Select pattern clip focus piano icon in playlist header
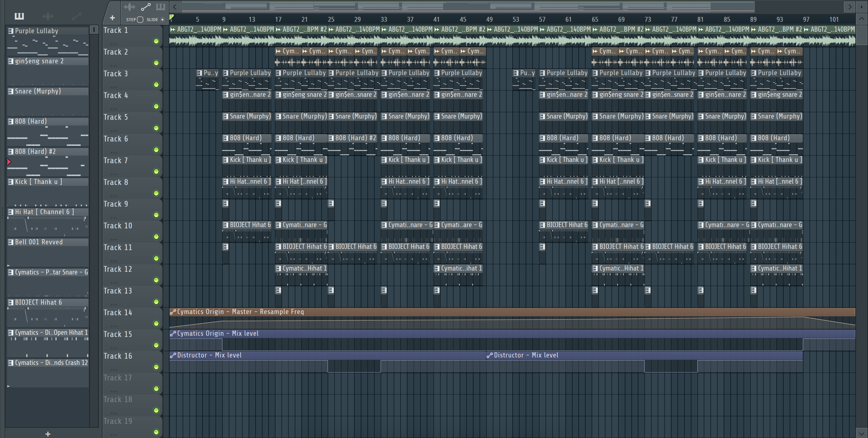 (x=160, y=7)
